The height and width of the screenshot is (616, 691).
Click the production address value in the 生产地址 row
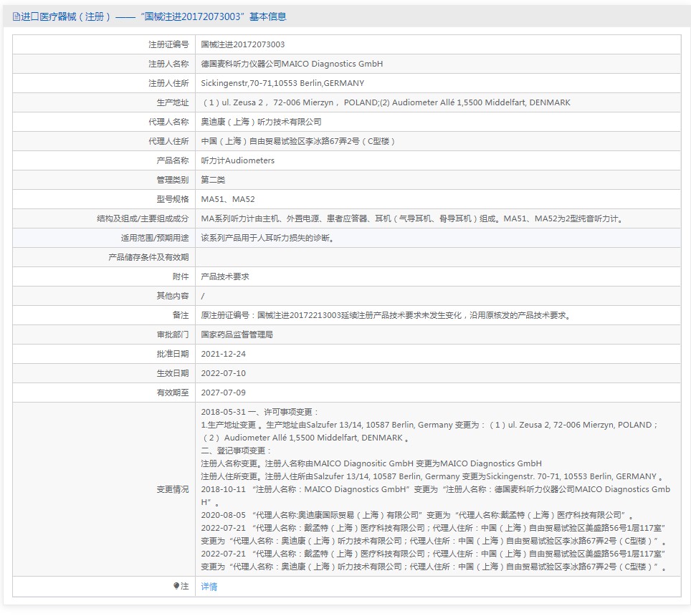[x=386, y=102]
